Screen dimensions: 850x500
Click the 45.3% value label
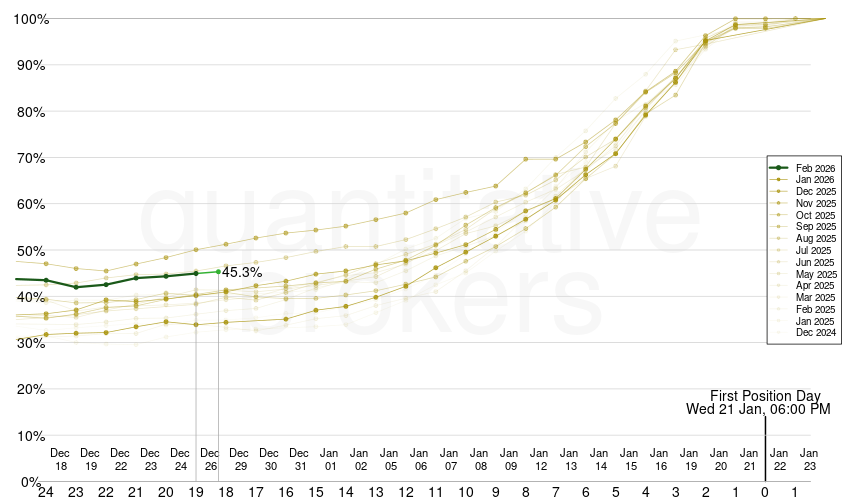pos(242,272)
